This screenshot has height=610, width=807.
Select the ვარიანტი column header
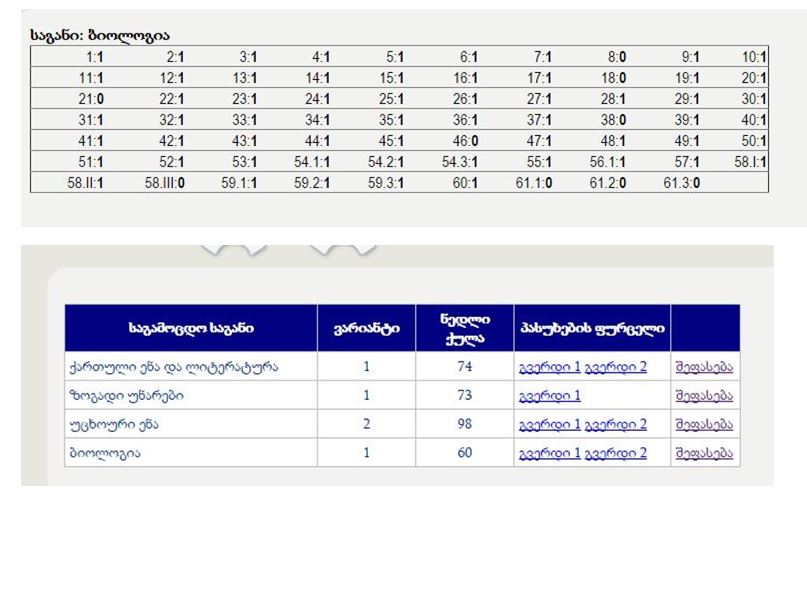click(x=366, y=328)
